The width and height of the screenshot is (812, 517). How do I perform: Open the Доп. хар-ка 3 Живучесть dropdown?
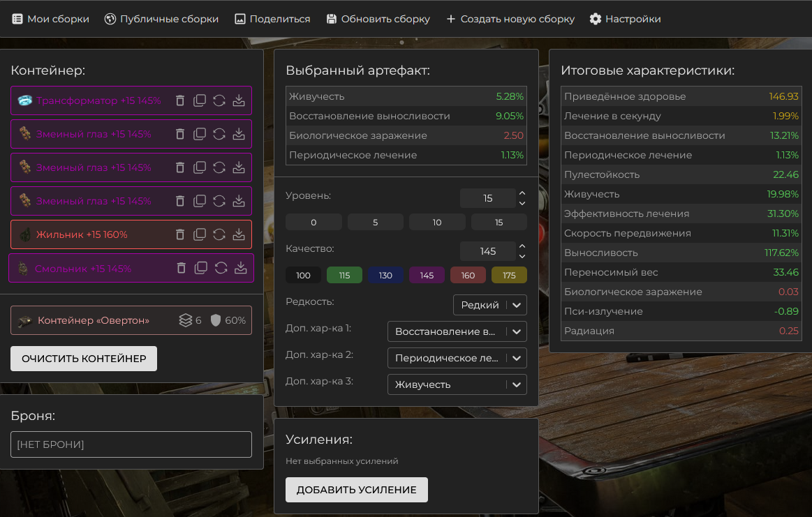457,384
